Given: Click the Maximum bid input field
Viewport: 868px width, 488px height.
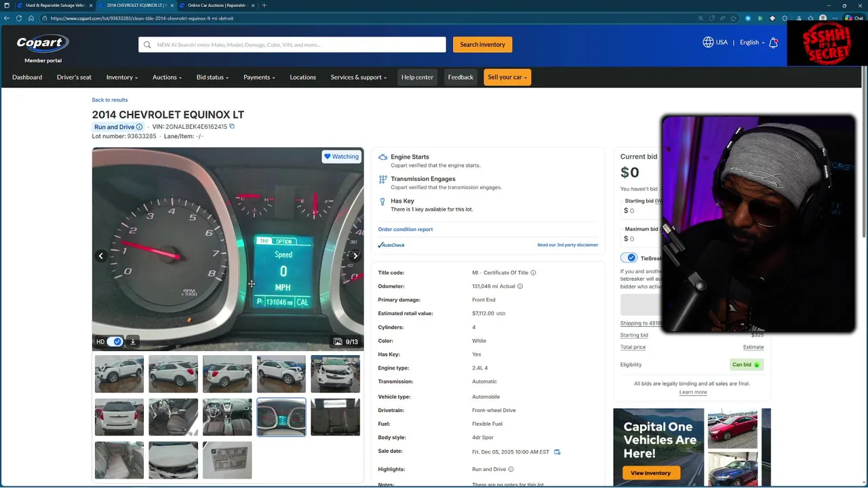Looking at the screenshot, I should (641, 239).
